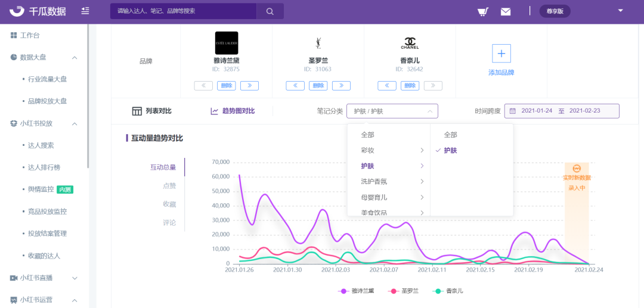Screen dimensions: 644x308
Task: Focus the top search input field
Action: point(184,11)
